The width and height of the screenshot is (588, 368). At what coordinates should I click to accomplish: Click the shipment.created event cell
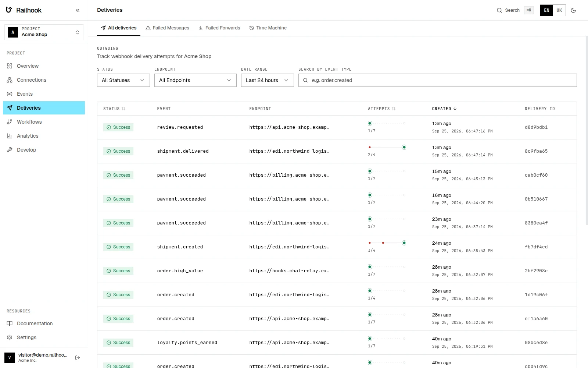(x=180, y=247)
